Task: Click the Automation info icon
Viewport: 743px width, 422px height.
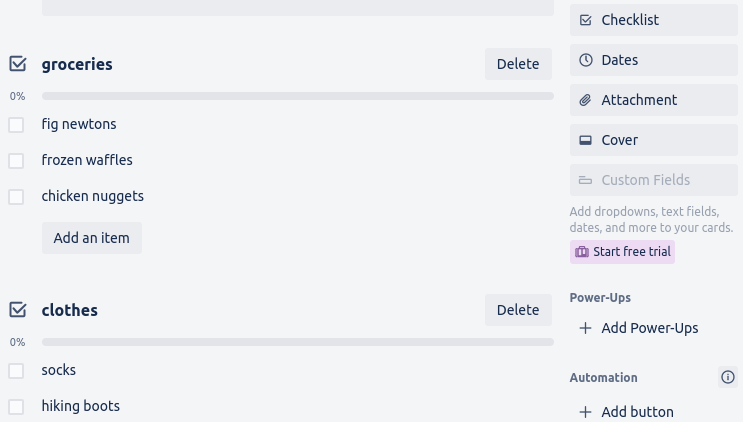Action: [728, 377]
